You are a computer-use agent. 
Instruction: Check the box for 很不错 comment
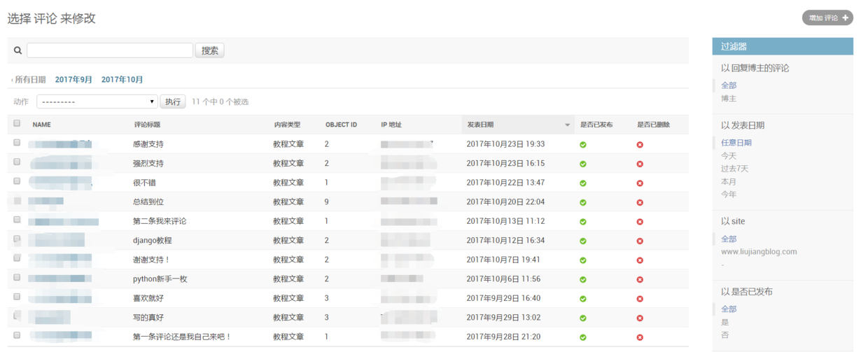pos(17,181)
